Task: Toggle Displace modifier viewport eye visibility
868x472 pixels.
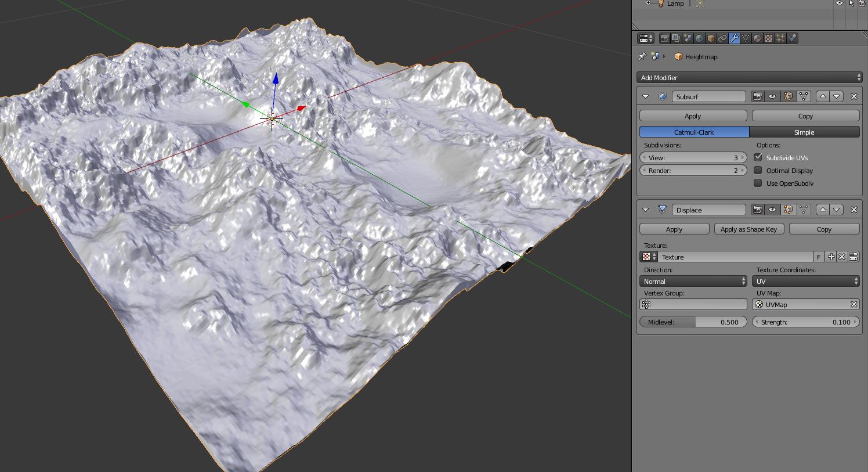Action: pyautogui.click(x=772, y=210)
